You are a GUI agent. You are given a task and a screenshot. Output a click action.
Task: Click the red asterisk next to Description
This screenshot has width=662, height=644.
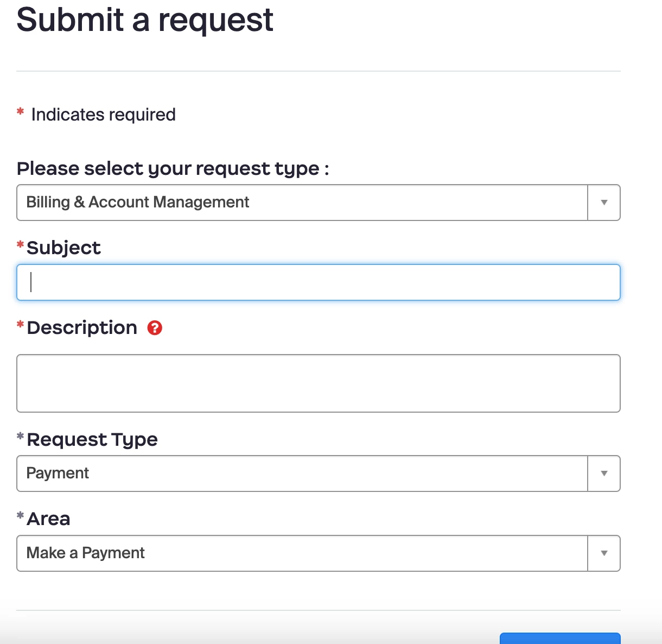point(21,325)
